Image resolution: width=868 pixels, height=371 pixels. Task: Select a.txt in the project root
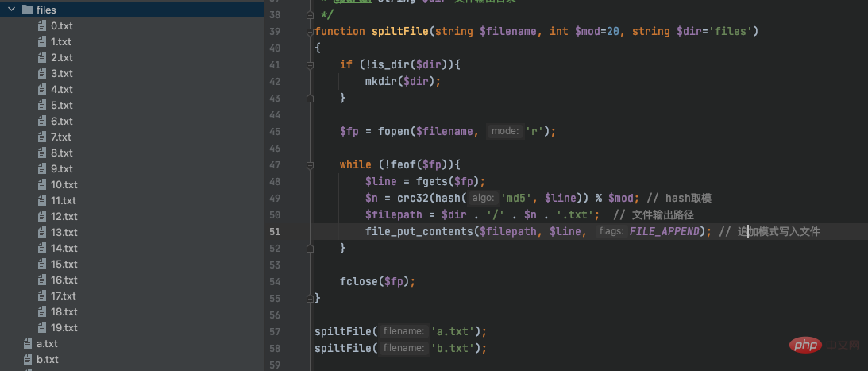(x=47, y=343)
